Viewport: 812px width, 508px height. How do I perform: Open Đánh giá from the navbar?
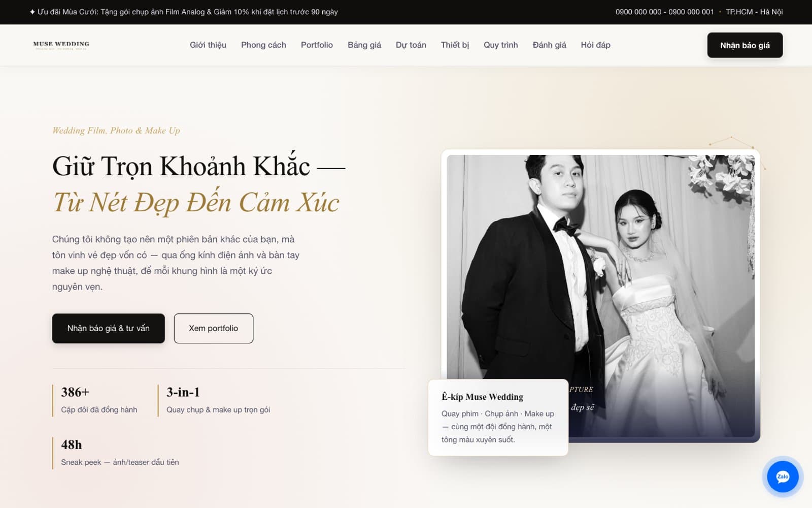click(549, 45)
